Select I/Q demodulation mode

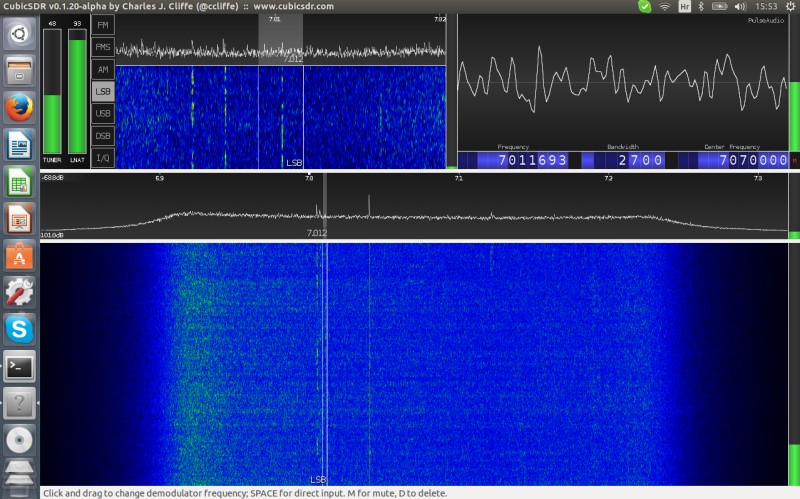click(103, 158)
